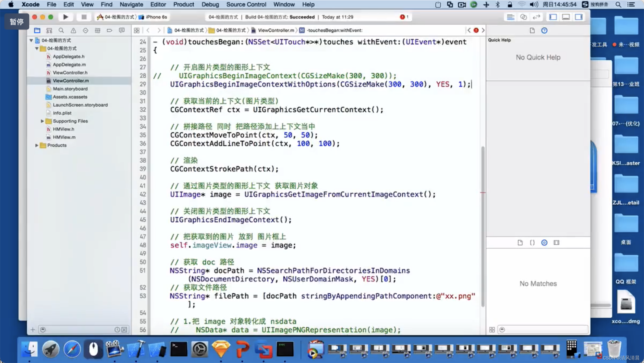Toggle the utilities panel on right
Viewport: 644px width, 363px height.
pyautogui.click(x=579, y=17)
